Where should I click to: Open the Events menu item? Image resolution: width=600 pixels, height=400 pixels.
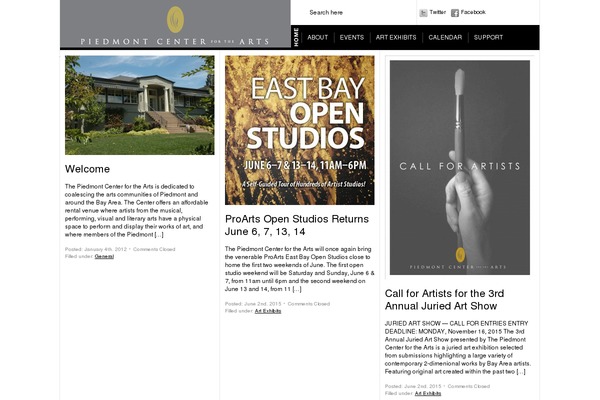352,38
